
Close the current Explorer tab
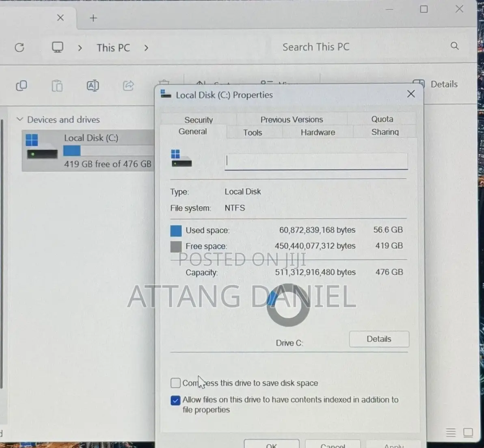(61, 17)
